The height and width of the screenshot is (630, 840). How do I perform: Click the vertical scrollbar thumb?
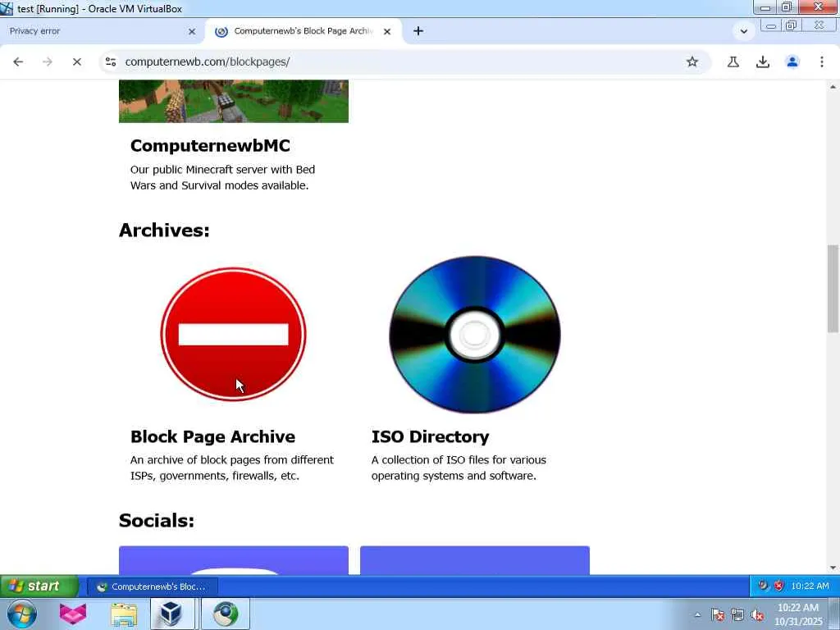pyautogui.click(x=833, y=289)
